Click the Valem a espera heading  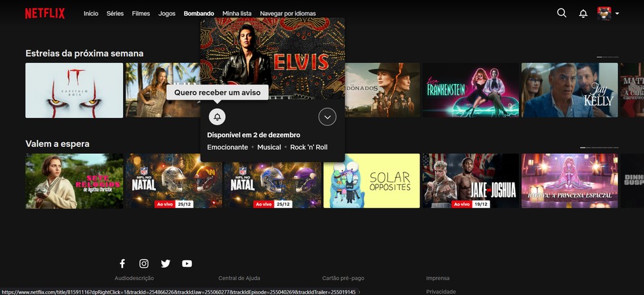[58, 144]
